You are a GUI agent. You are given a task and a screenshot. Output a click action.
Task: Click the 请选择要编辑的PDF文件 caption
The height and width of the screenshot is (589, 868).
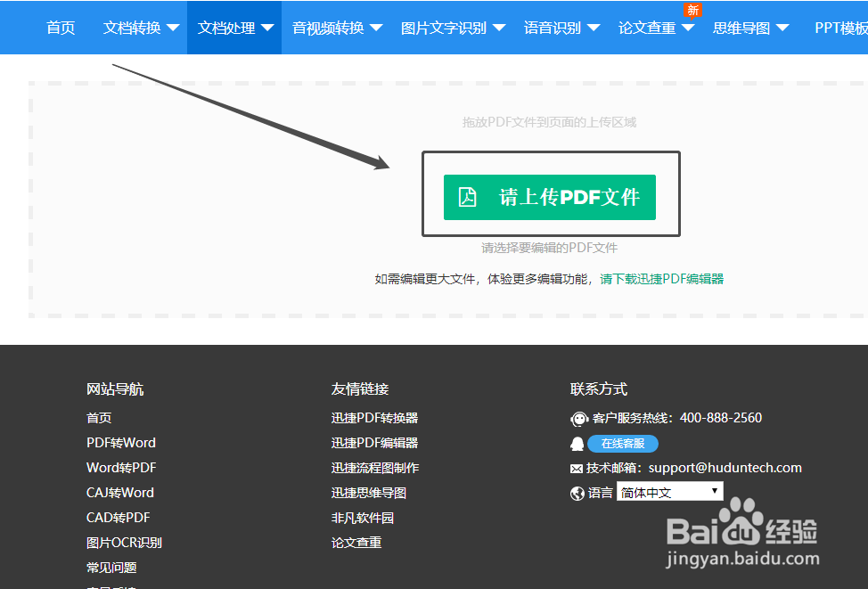click(549, 248)
